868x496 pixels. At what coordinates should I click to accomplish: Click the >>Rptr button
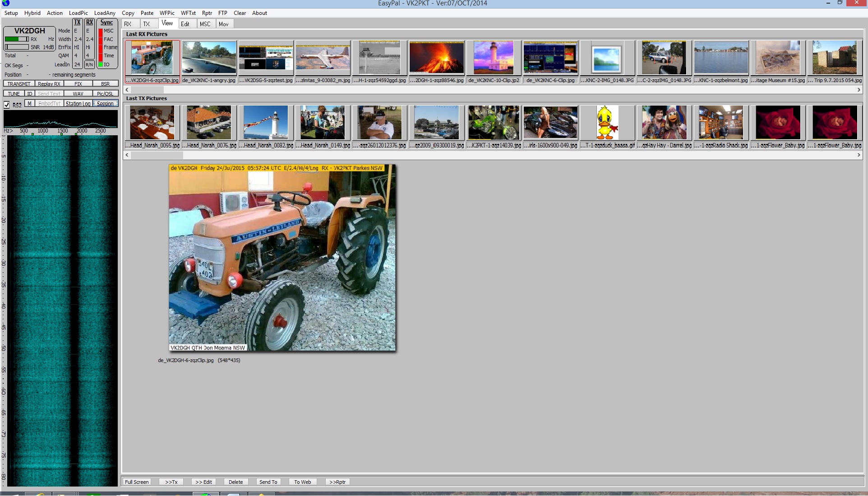pyautogui.click(x=337, y=482)
